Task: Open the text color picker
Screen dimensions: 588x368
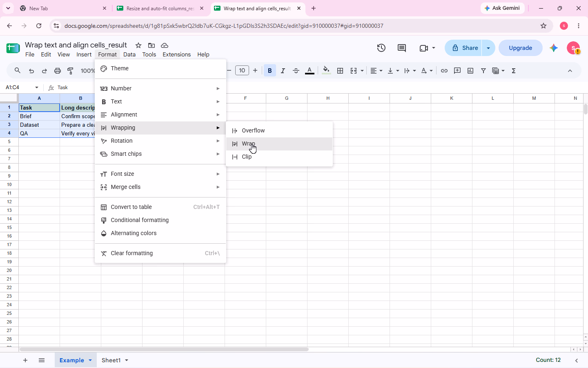Action: tap(310, 71)
